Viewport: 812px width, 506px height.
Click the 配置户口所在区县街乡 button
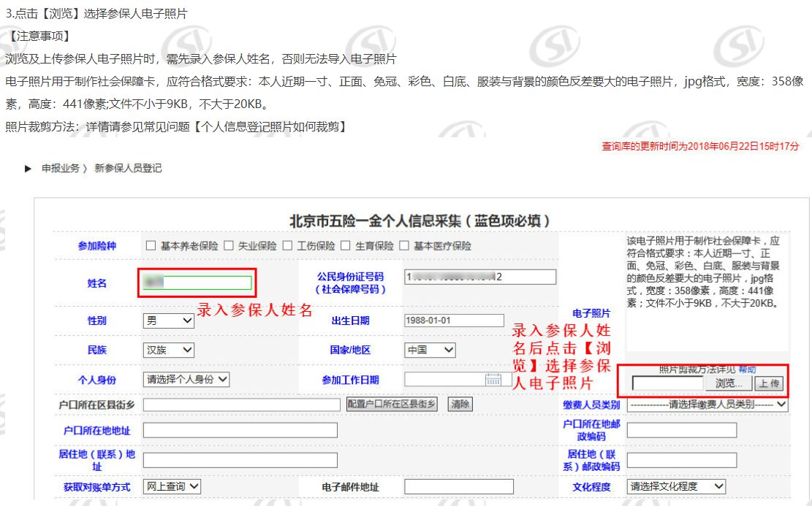[x=392, y=404]
